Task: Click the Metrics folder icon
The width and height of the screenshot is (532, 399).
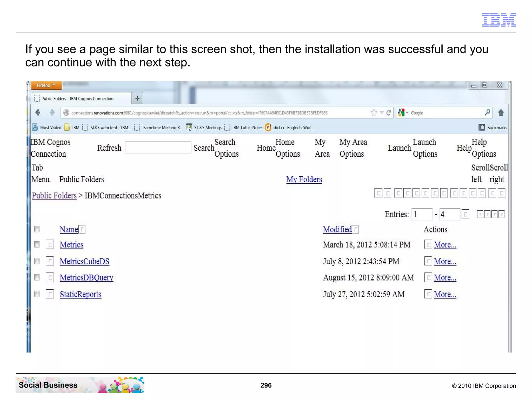Action: tap(50, 244)
